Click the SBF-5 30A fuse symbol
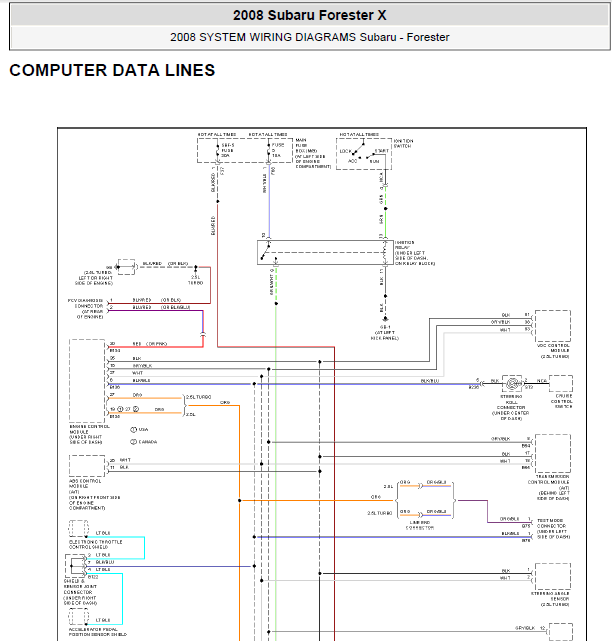 pos(219,151)
